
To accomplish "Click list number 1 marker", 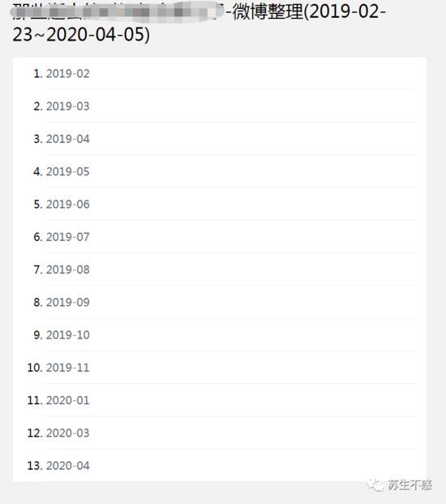I will click(38, 74).
